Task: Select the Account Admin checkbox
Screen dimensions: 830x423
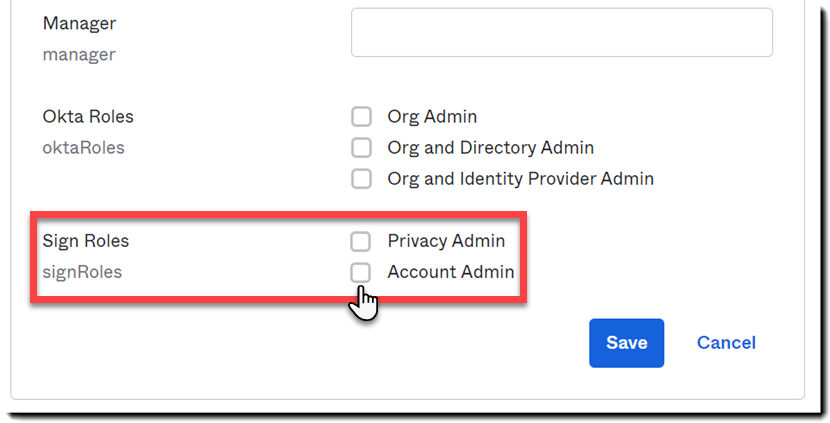Action: [360, 272]
